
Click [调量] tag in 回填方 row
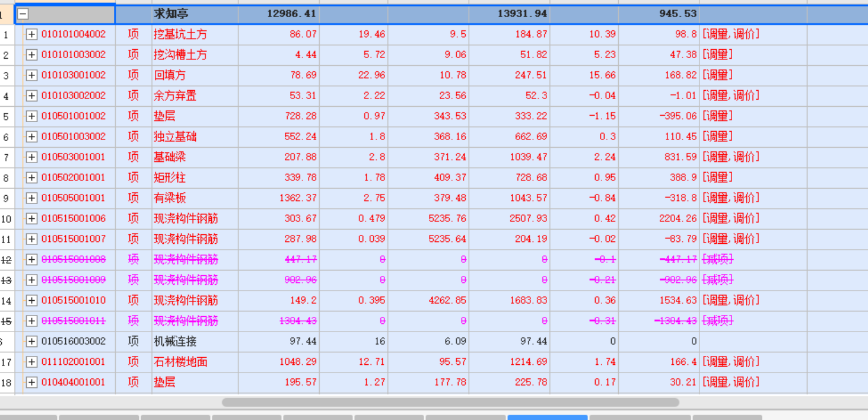tap(718, 75)
